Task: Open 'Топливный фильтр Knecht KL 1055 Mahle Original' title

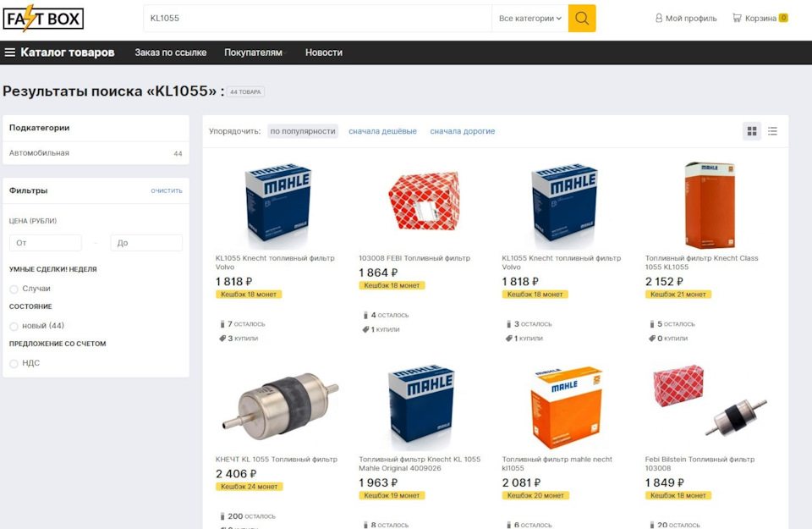Action: coord(420,464)
